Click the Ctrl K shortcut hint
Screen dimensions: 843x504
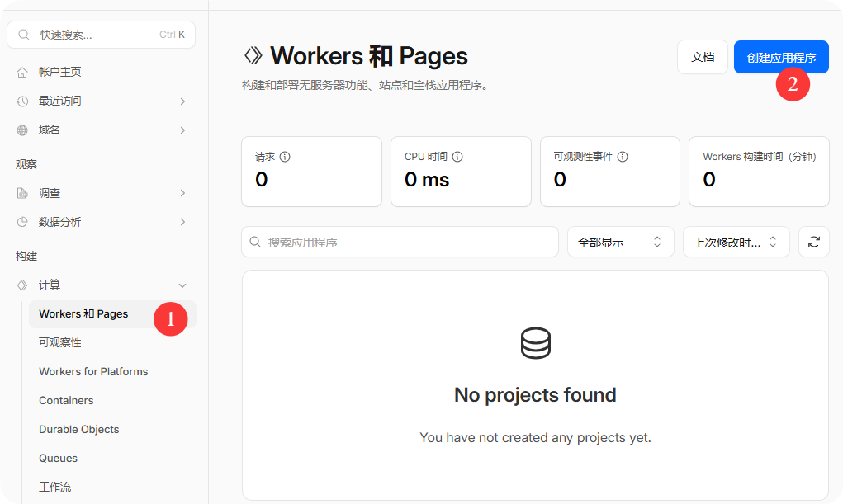click(x=172, y=35)
